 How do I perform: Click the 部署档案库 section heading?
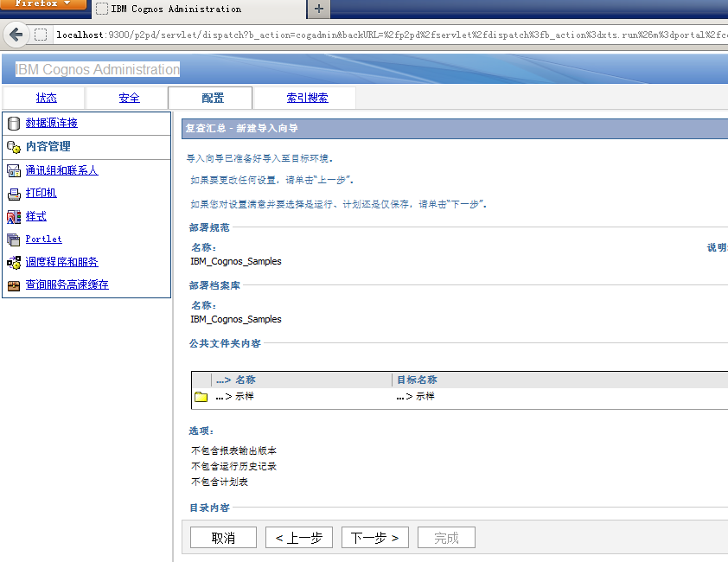click(214, 285)
